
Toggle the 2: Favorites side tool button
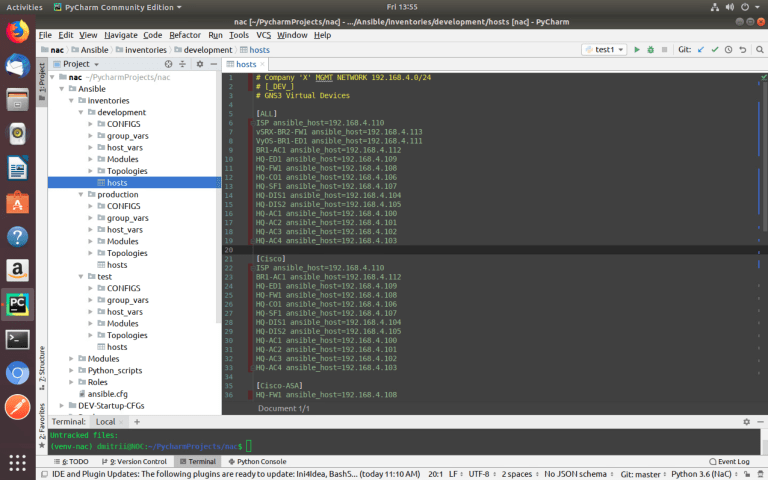(42, 425)
